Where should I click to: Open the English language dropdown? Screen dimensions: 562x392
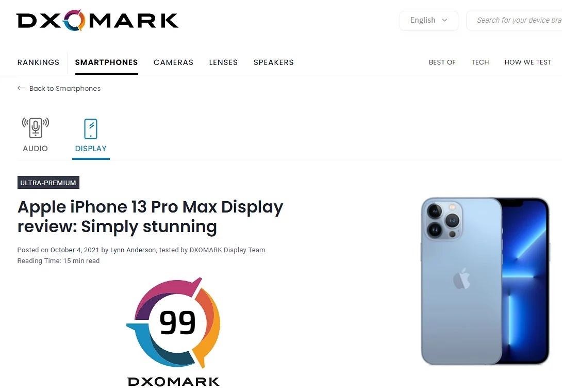(x=428, y=21)
